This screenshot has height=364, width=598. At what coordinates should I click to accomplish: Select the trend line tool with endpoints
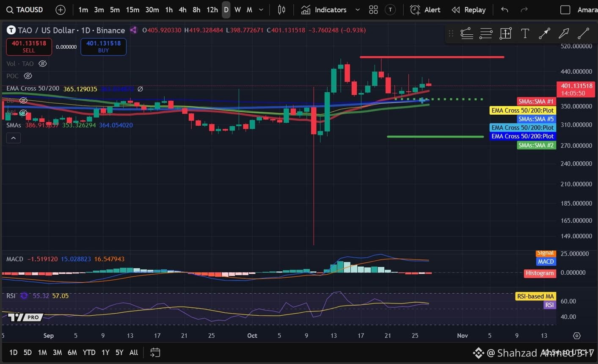click(544, 33)
